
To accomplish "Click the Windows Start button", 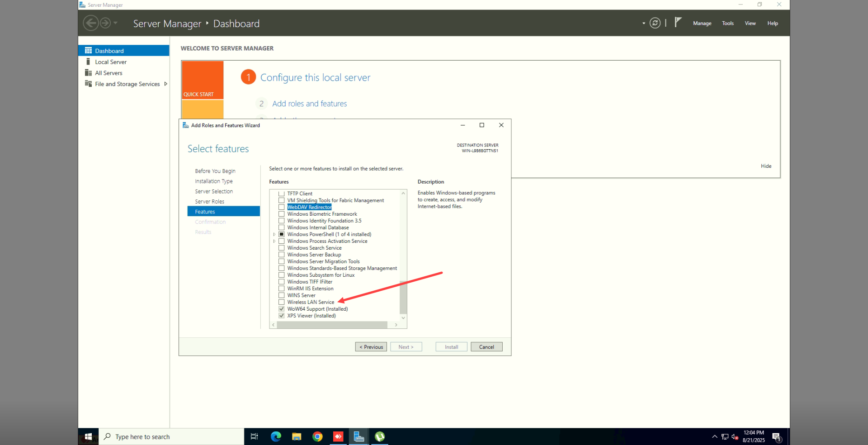I will pos(89,436).
